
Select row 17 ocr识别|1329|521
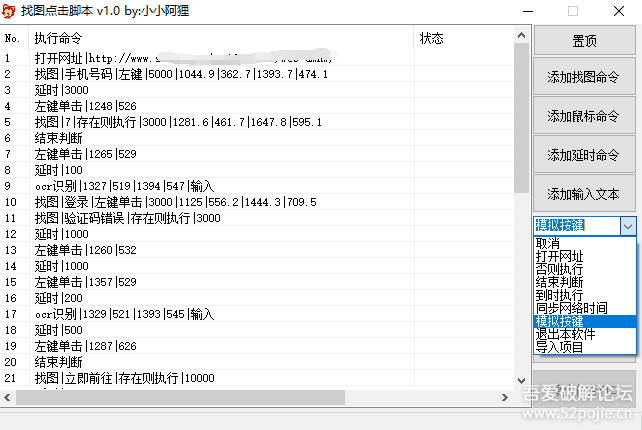257,314
